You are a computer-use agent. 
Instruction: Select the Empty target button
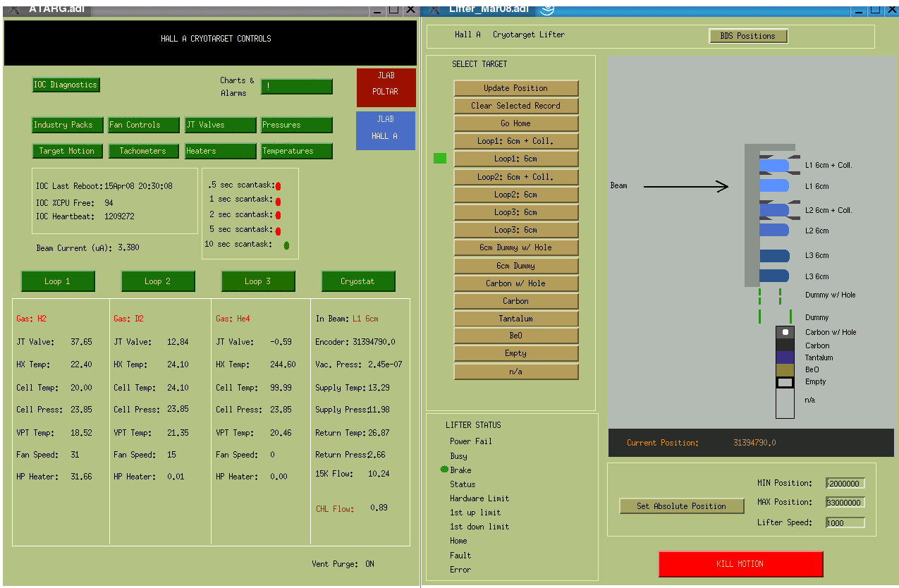516,353
